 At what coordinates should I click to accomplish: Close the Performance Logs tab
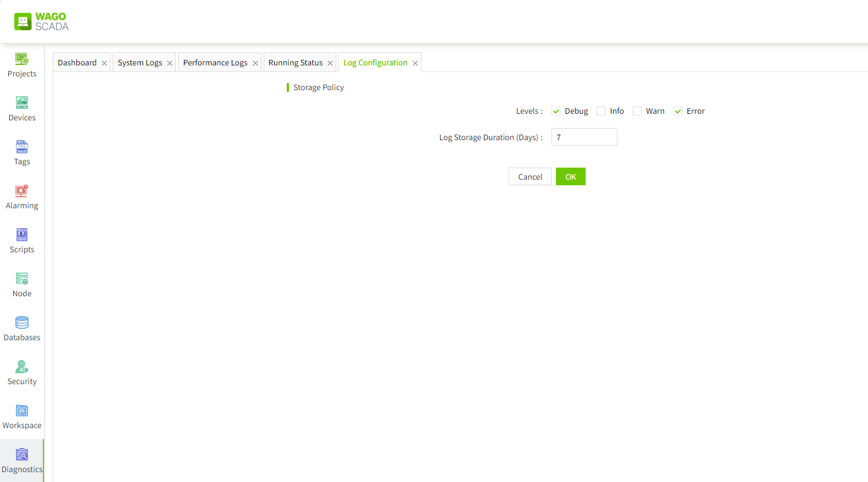point(255,63)
